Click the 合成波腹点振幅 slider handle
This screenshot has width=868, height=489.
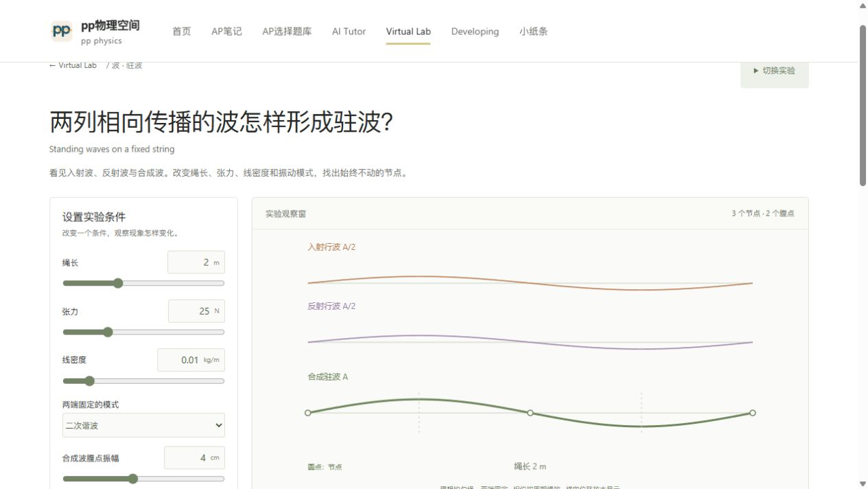point(133,479)
